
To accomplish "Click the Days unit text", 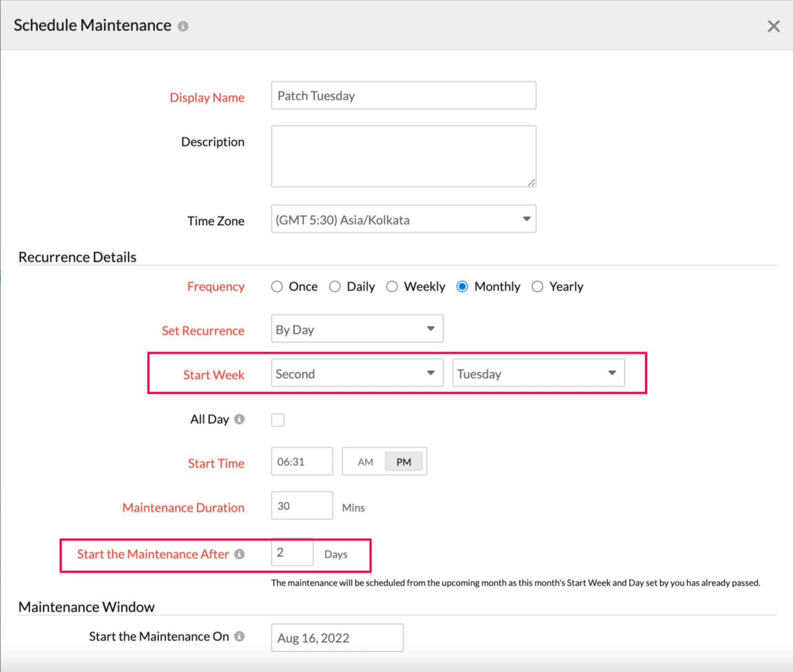I will pos(336,554).
